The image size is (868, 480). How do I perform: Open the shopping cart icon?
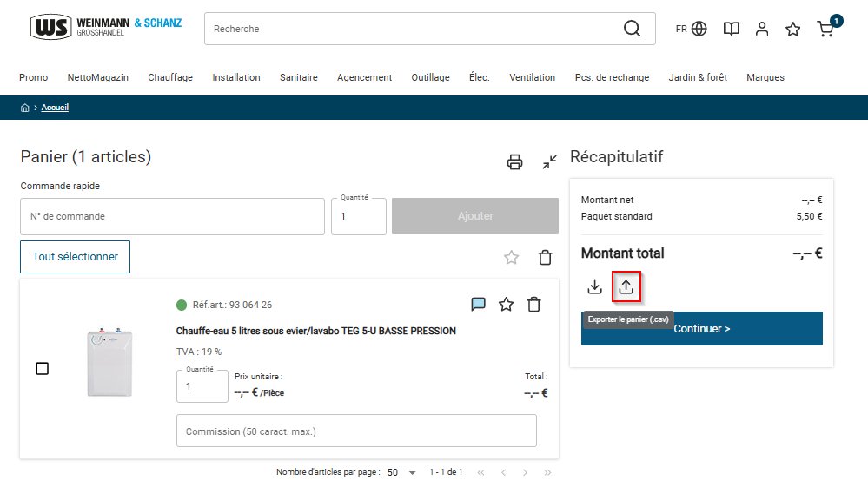pos(826,28)
